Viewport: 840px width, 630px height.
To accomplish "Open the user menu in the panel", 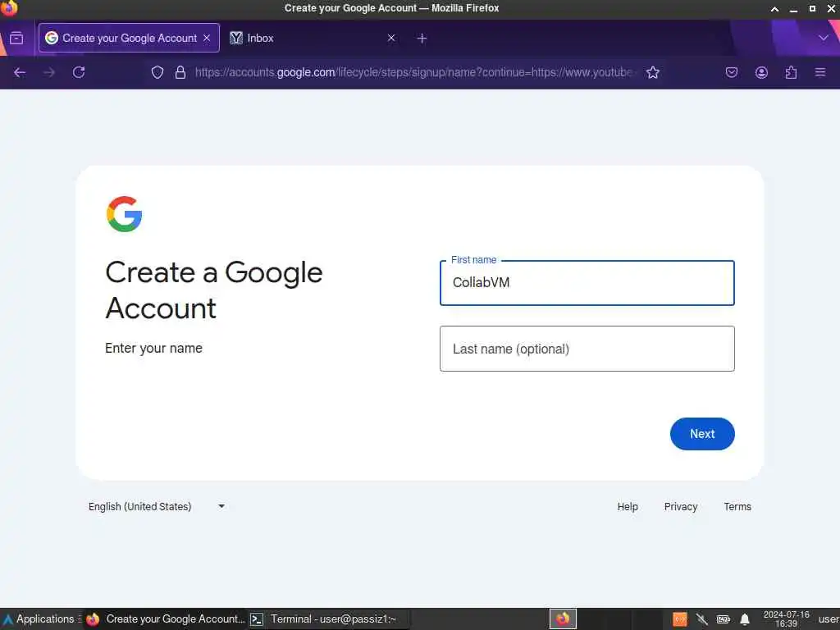I will (x=829, y=620).
